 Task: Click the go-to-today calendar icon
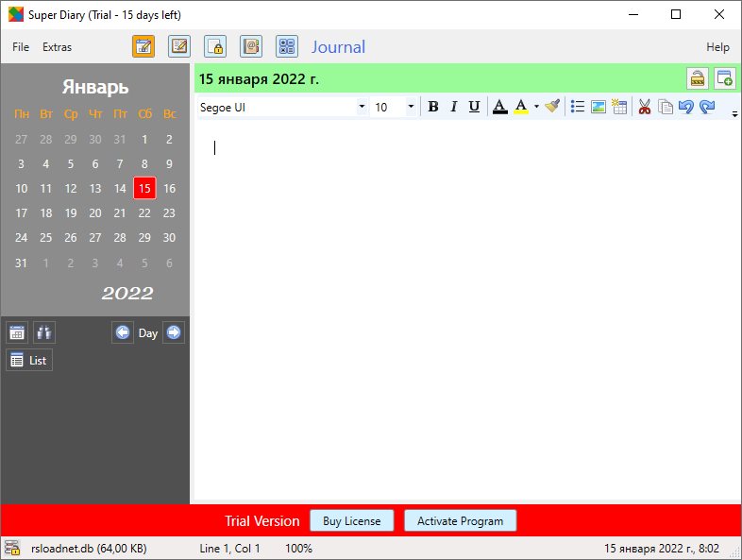pyautogui.click(x=17, y=332)
